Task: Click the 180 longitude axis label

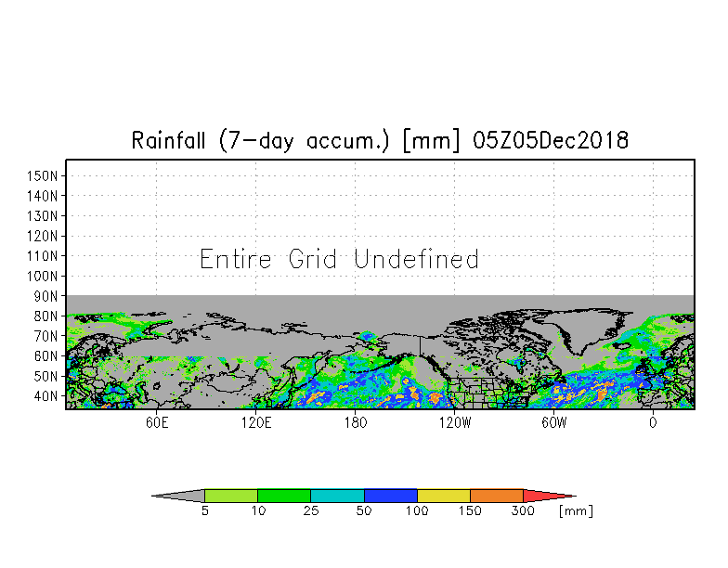Action: 356,423
